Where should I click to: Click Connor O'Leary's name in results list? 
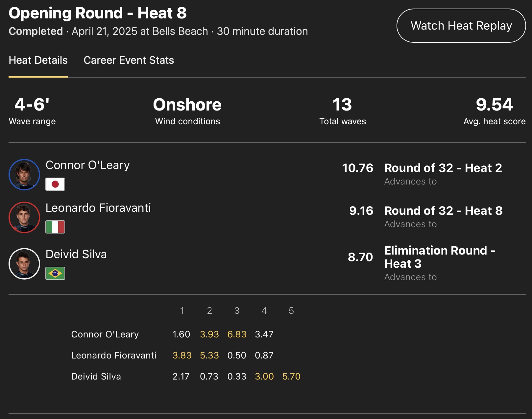coord(87,165)
